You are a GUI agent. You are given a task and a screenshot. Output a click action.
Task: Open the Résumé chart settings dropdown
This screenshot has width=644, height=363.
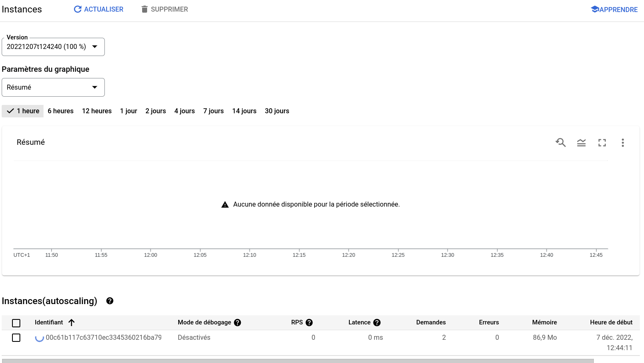pyautogui.click(x=53, y=87)
